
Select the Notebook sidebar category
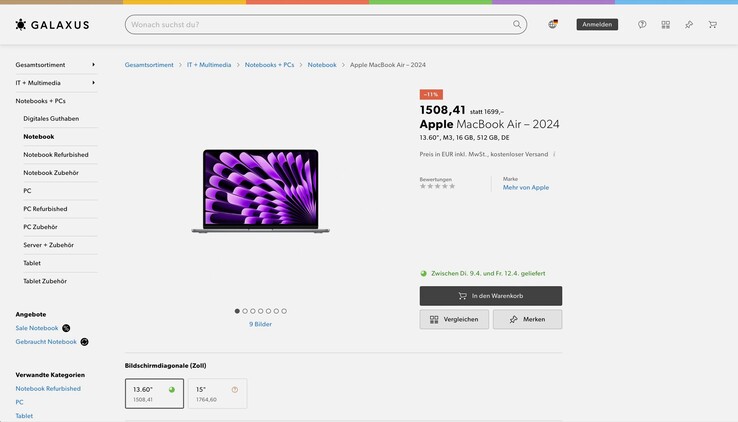coord(39,136)
